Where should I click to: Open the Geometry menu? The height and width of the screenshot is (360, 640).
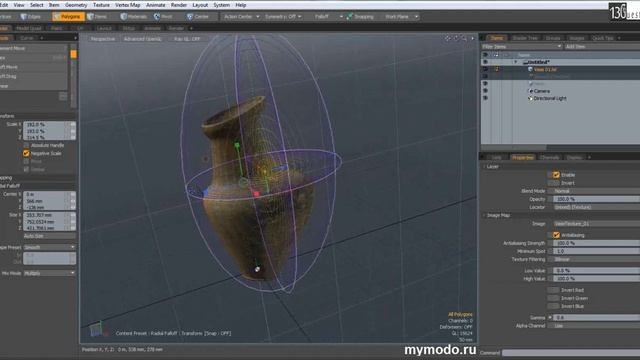[76, 5]
